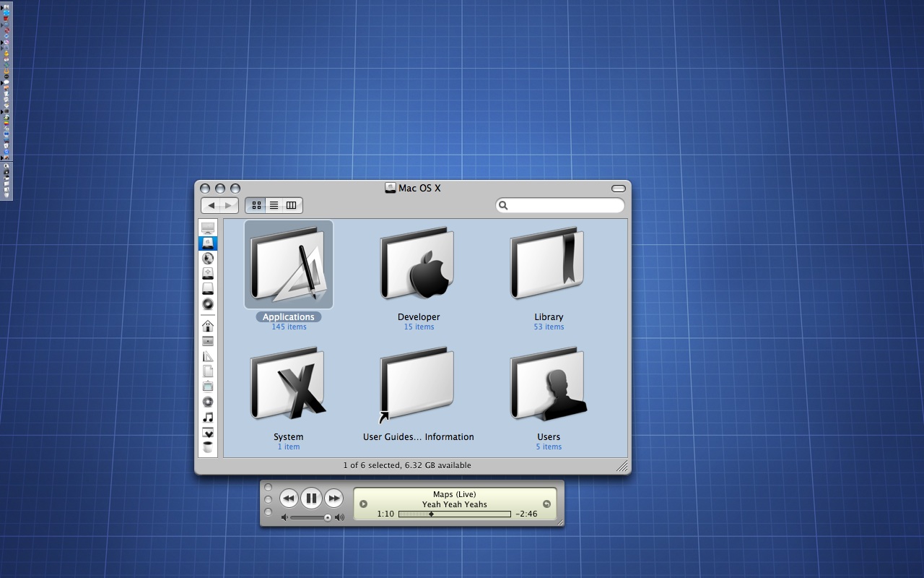The height and width of the screenshot is (578, 924).
Task: Click the Finder window resize grip
Action: pos(622,467)
